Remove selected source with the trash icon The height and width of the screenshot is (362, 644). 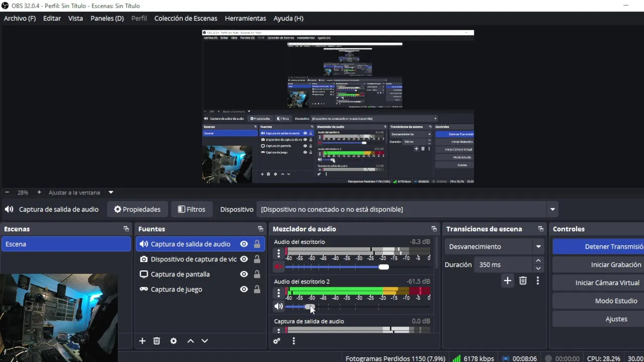tap(156, 341)
